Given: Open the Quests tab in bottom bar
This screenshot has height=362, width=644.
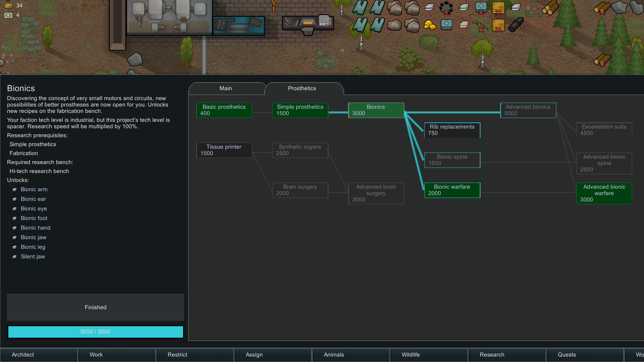Looking at the screenshot, I should pos(567,355).
